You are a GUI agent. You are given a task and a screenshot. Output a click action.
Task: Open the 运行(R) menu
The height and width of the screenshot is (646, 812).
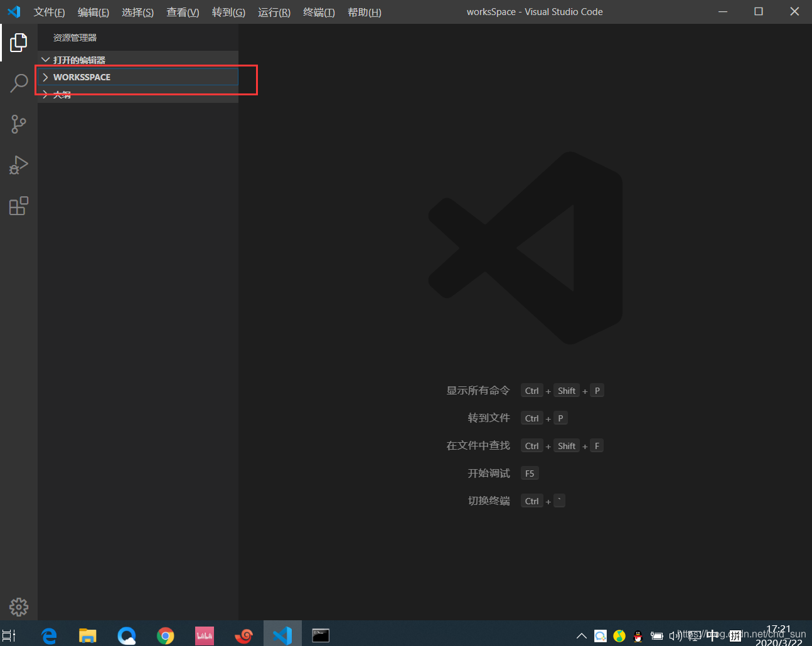(274, 12)
